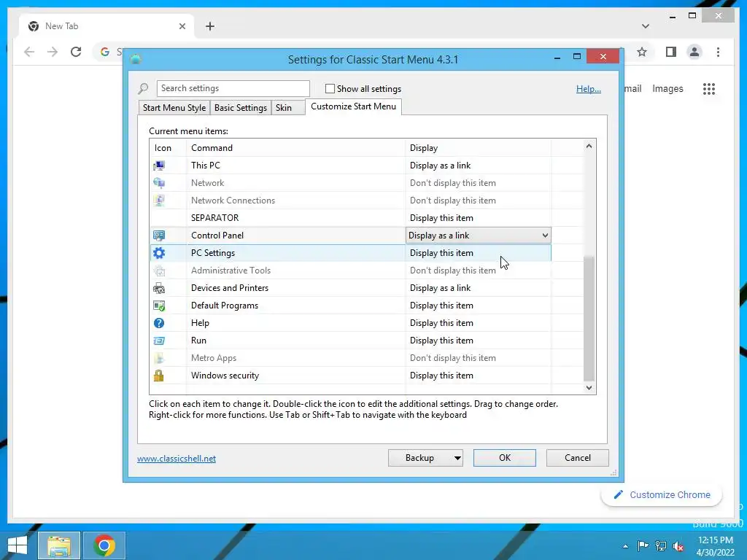Image resolution: width=747 pixels, height=560 pixels.
Task: Click the Classic Start Menu shell icon in title bar
Action: click(x=136, y=59)
